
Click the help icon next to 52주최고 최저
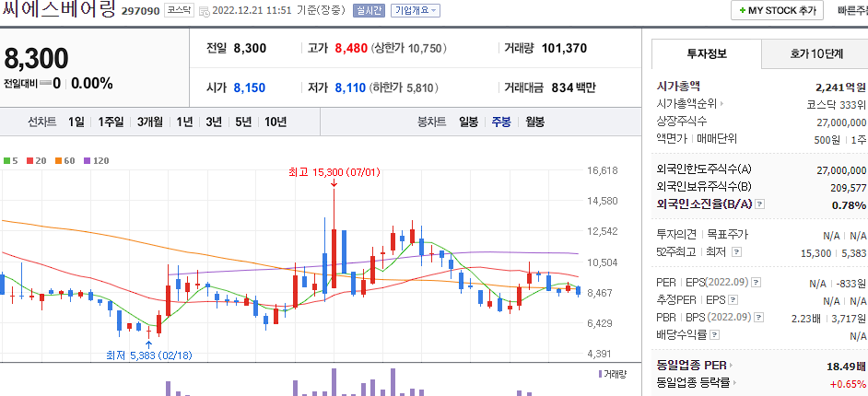(735, 252)
